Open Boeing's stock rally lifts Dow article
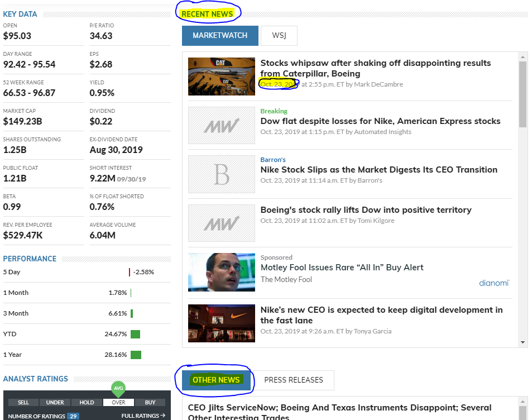The height and width of the screenshot is (420, 532). [x=366, y=210]
